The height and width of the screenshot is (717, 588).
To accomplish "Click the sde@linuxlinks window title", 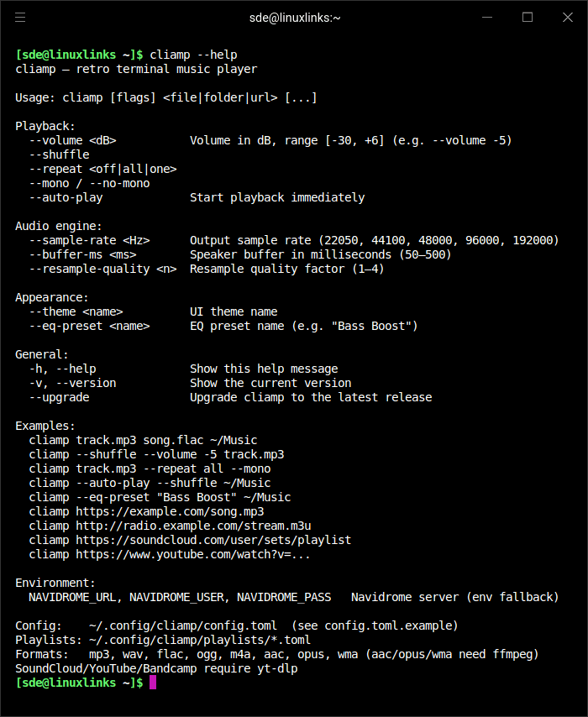I will tap(295, 17).
